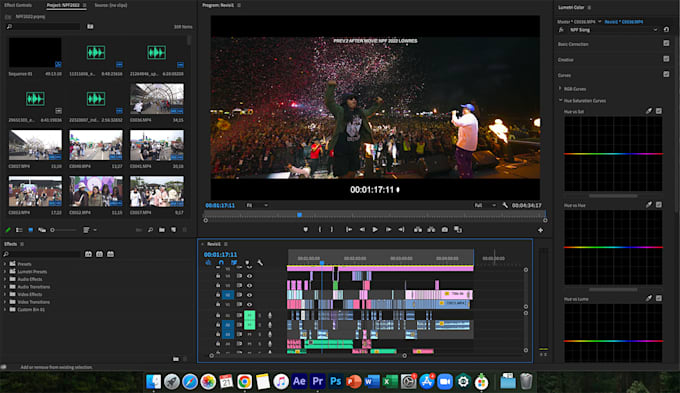
Task: Click the Export Frame camera icon
Action: pyautogui.click(x=445, y=229)
